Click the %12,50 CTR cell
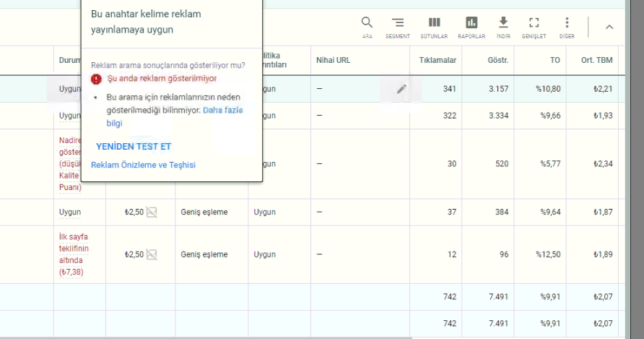This screenshot has height=339, width=644. coord(548,254)
